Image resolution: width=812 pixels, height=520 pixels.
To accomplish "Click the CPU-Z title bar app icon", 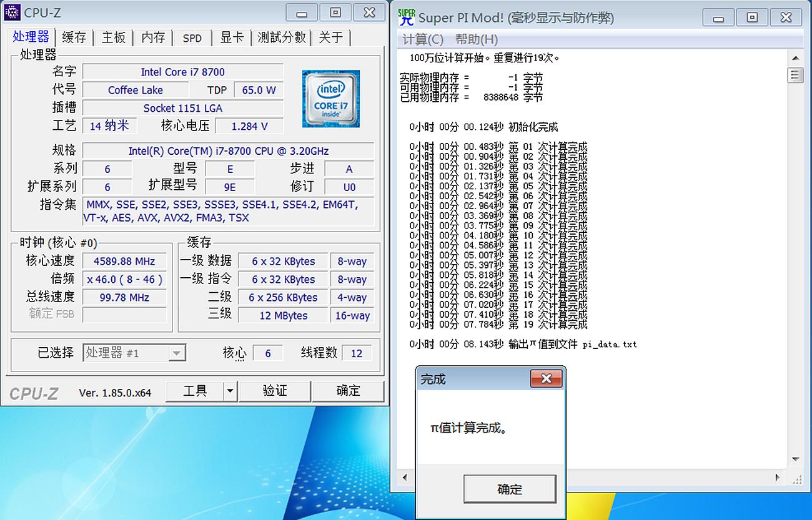I will click(12, 12).
